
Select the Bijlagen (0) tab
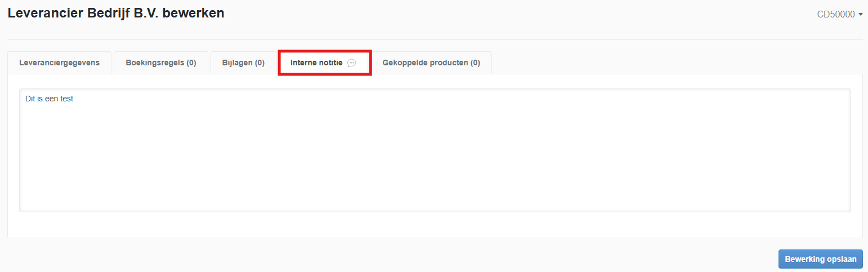coord(243,63)
